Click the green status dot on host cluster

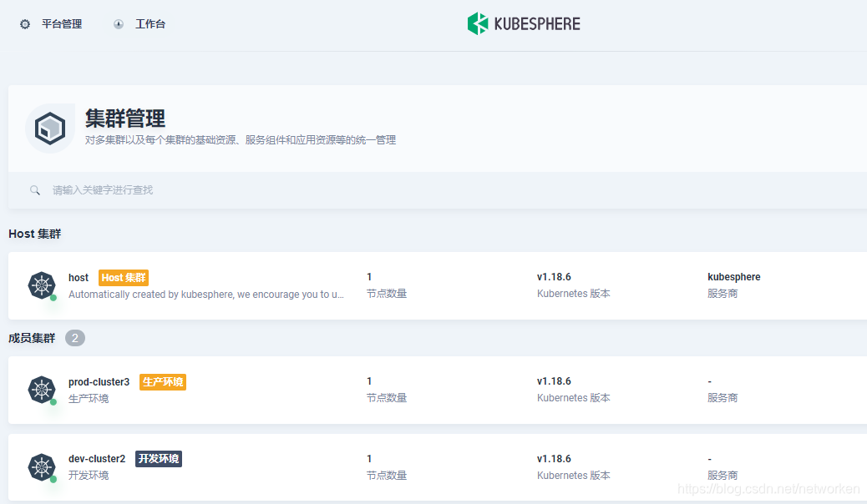(53, 298)
